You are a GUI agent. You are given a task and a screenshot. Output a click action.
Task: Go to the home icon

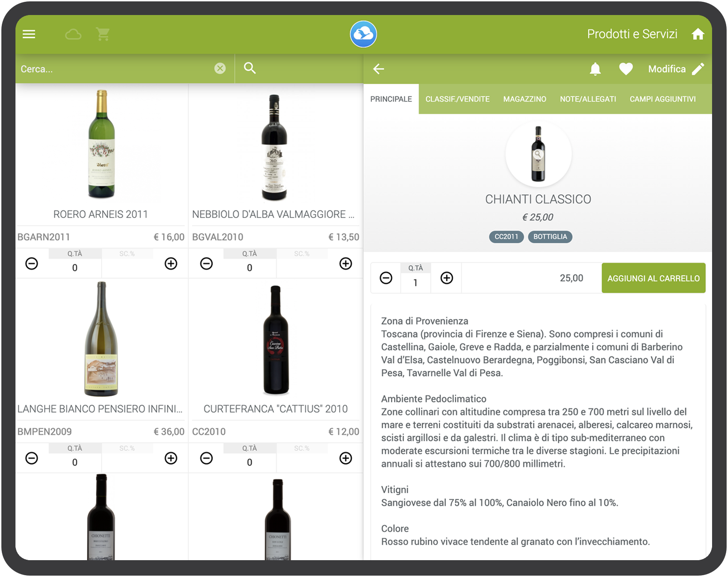click(x=698, y=34)
